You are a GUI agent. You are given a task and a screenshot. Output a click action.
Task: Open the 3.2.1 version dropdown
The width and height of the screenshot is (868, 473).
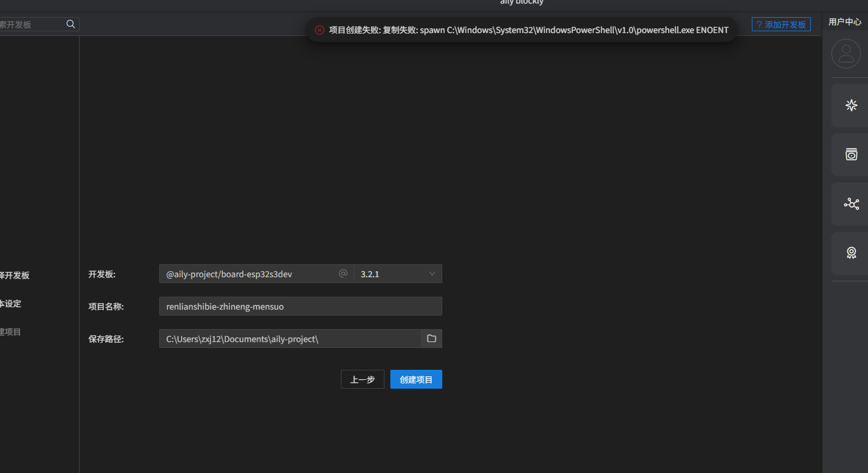point(398,274)
